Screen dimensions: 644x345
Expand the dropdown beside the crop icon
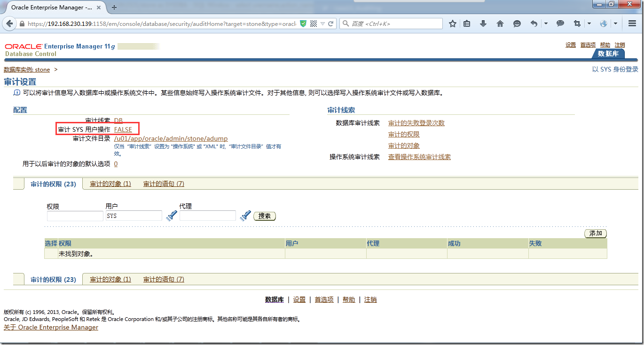click(x=589, y=24)
